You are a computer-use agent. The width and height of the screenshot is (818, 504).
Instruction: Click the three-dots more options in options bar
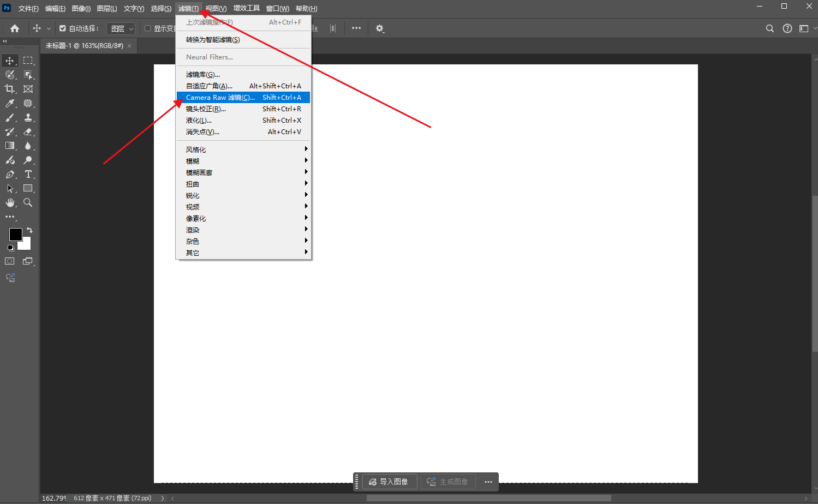356,28
